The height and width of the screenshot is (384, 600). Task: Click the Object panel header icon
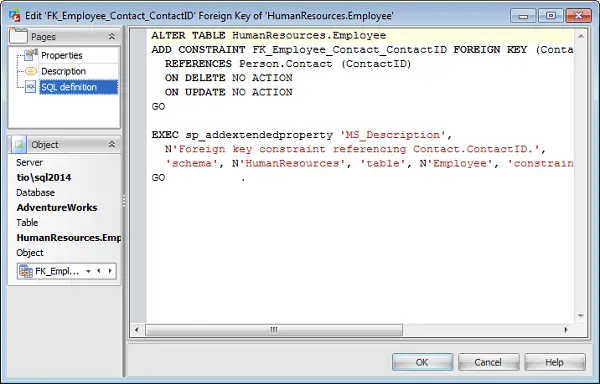click(18, 144)
